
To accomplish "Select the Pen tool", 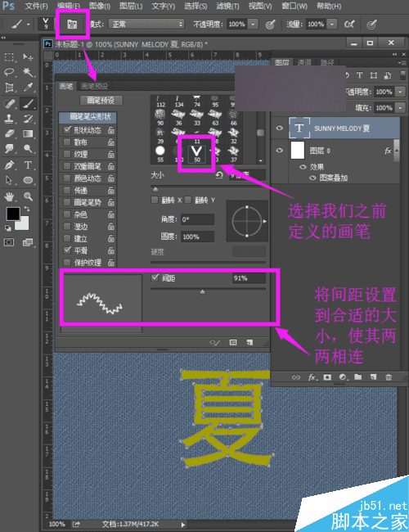I will pyautogui.click(x=9, y=165).
